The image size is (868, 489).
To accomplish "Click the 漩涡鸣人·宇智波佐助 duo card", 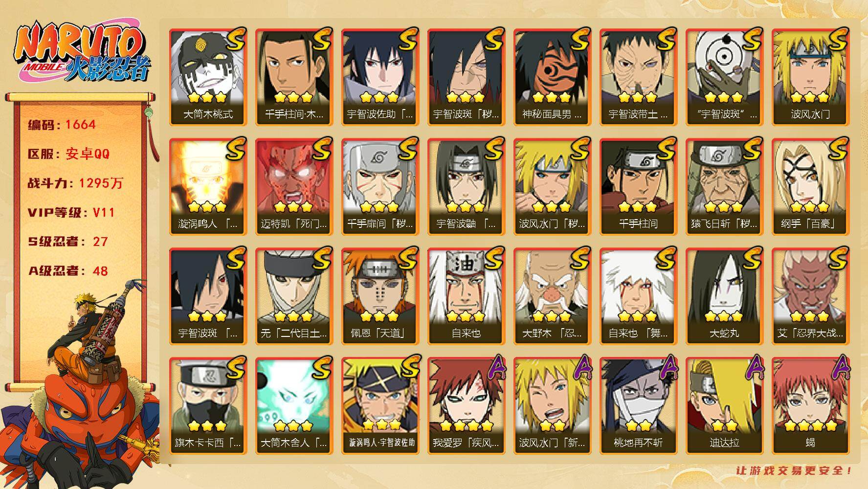I will coord(380,406).
